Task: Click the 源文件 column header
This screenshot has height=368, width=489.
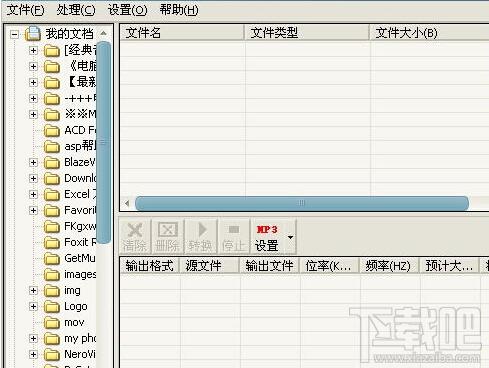Action: click(209, 266)
